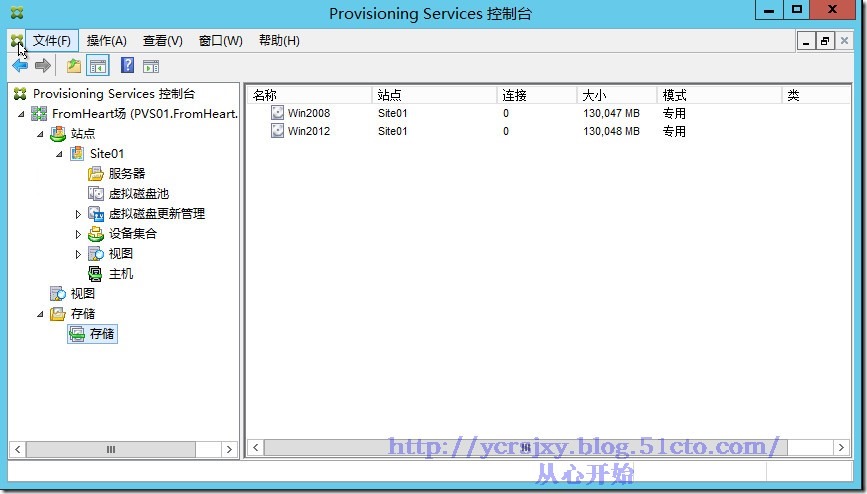Select the Win2012 row name
The width and height of the screenshot is (867, 494).
click(309, 131)
